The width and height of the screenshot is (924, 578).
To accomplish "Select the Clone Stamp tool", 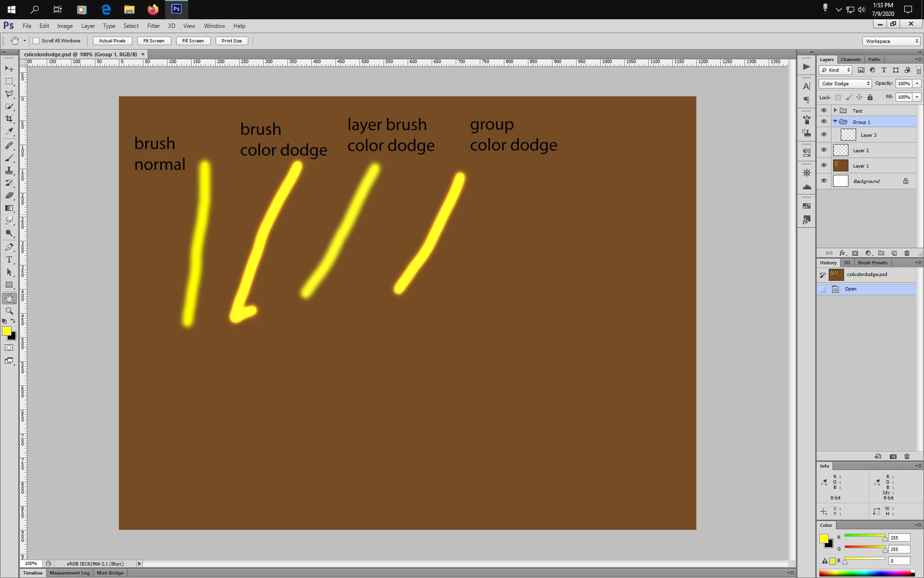I will 9,171.
